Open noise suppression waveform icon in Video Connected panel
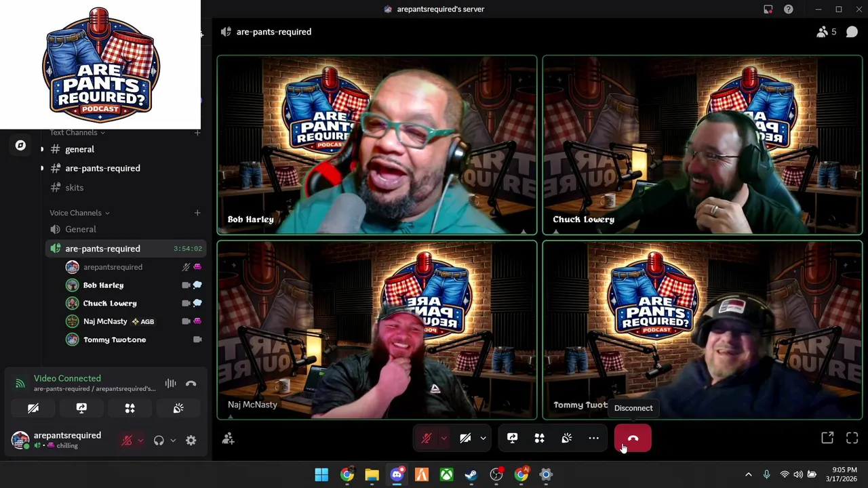 pyautogui.click(x=170, y=384)
